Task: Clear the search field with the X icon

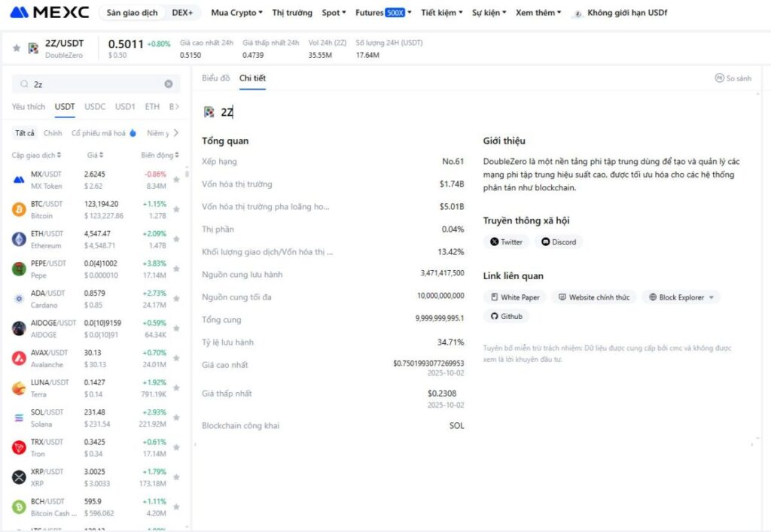Action: [169, 84]
